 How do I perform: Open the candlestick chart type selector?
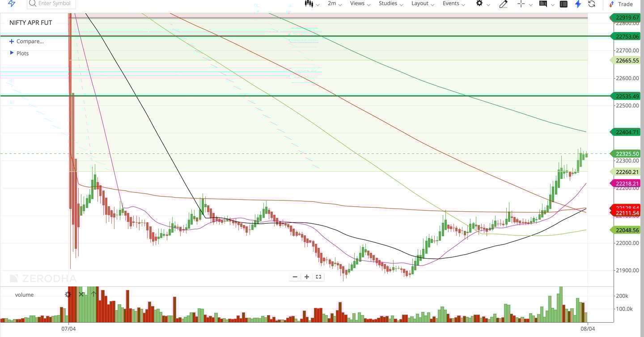[x=309, y=4]
